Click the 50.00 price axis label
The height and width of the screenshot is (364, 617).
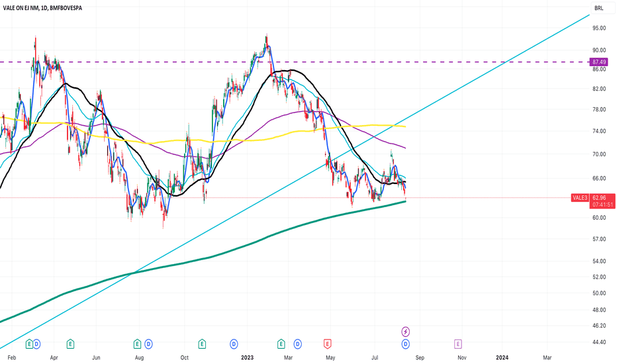599,293
